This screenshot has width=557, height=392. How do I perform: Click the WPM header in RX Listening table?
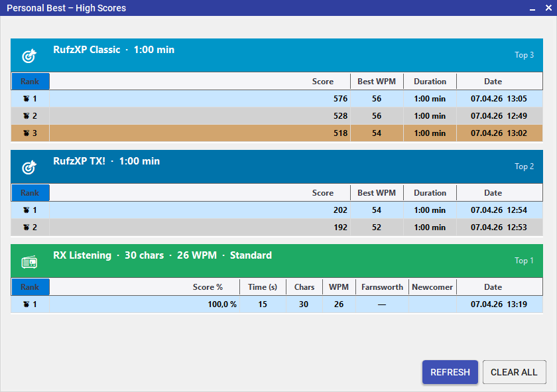click(x=339, y=287)
